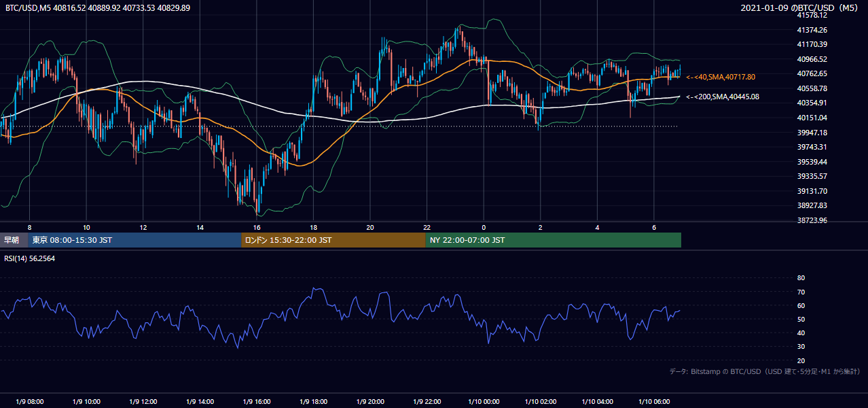Select the ロンドン 15:30-22:00 JST session bar
Viewport: 868px width, 408px height.
point(333,240)
